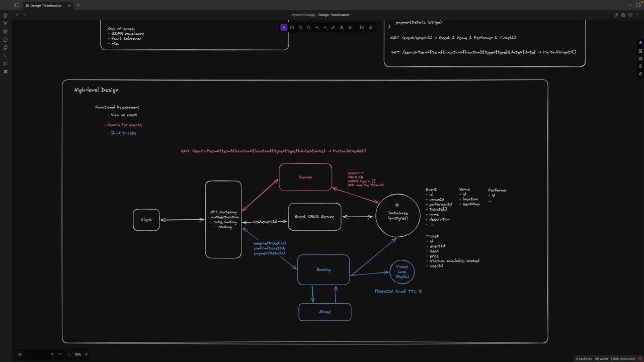Click the purple Obsidian tools panel icon
This screenshot has width=644, height=362.
(x=640, y=43)
